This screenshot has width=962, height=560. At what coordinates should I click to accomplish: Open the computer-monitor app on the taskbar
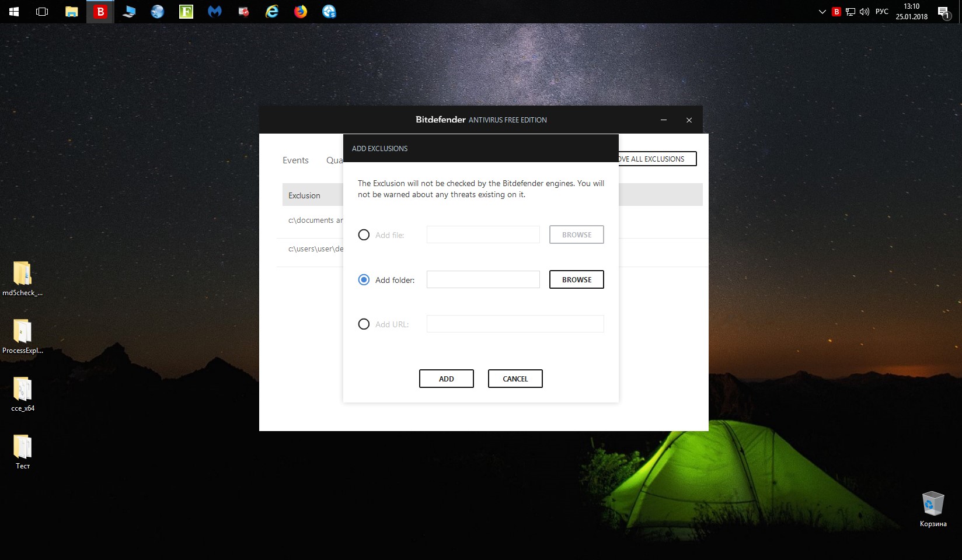coord(129,12)
